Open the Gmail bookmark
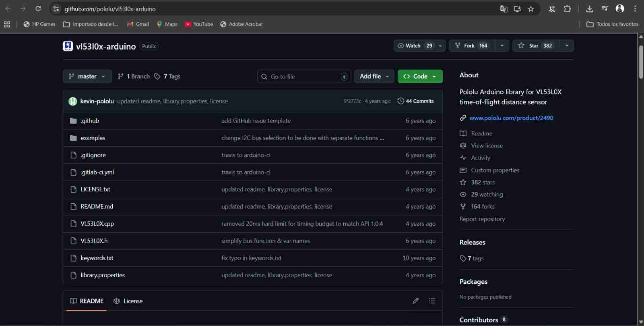 coord(138,24)
